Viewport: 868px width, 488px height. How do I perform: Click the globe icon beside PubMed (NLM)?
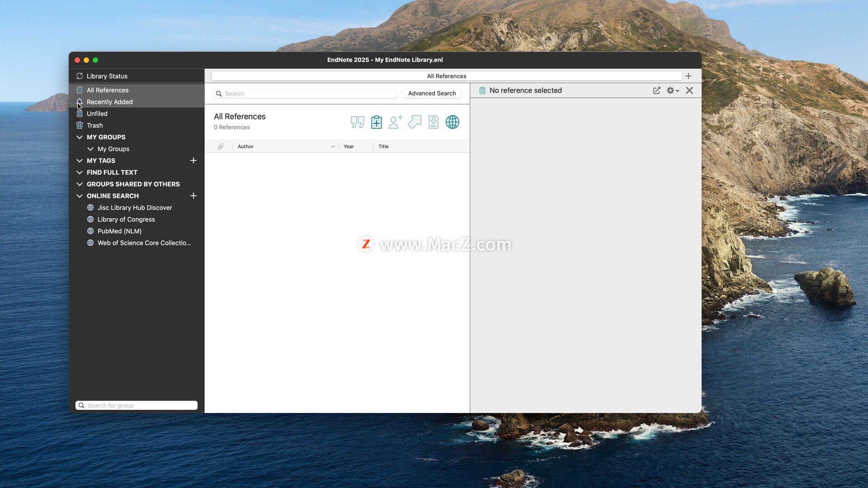[90, 231]
